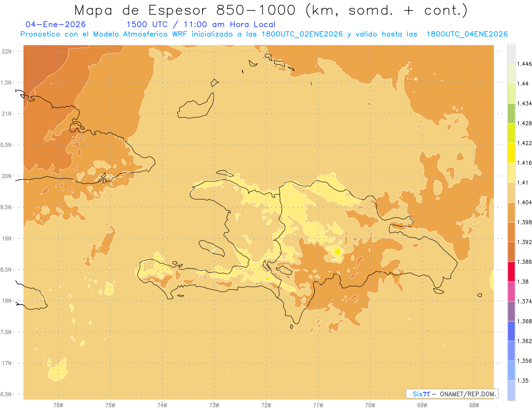The height and width of the screenshot is (411, 532).
Task: Click the colorbar value "1.398"
Action: point(525,222)
